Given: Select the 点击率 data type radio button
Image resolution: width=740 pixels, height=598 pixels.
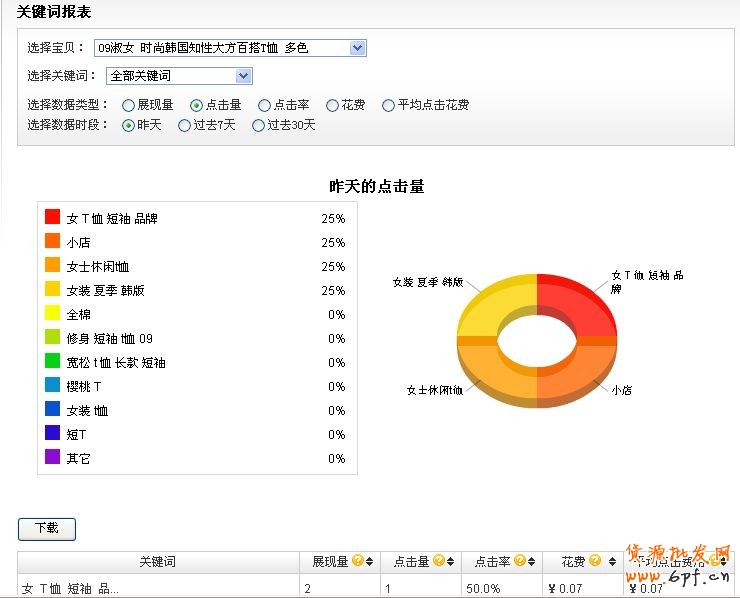Looking at the screenshot, I should point(264,105).
